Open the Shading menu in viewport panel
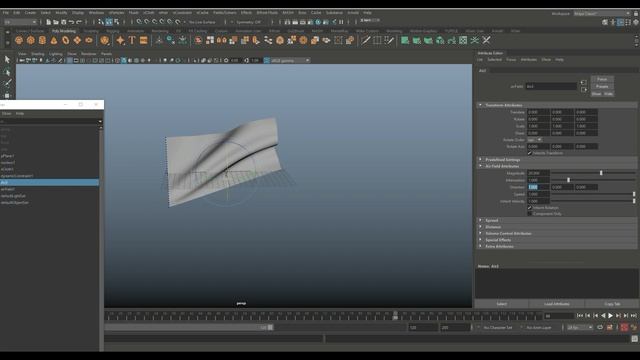The width and height of the screenshot is (640, 360). pos(38,54)
